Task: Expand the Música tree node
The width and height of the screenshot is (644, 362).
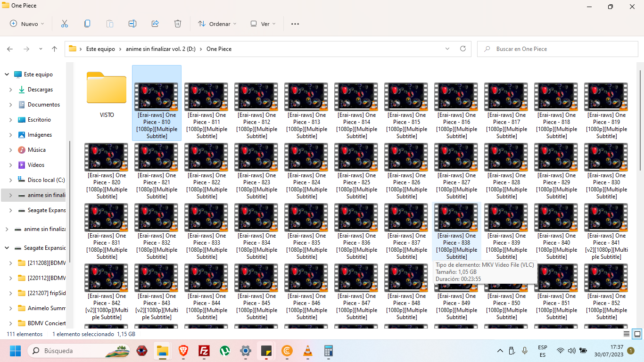Action: coord(11,150)
